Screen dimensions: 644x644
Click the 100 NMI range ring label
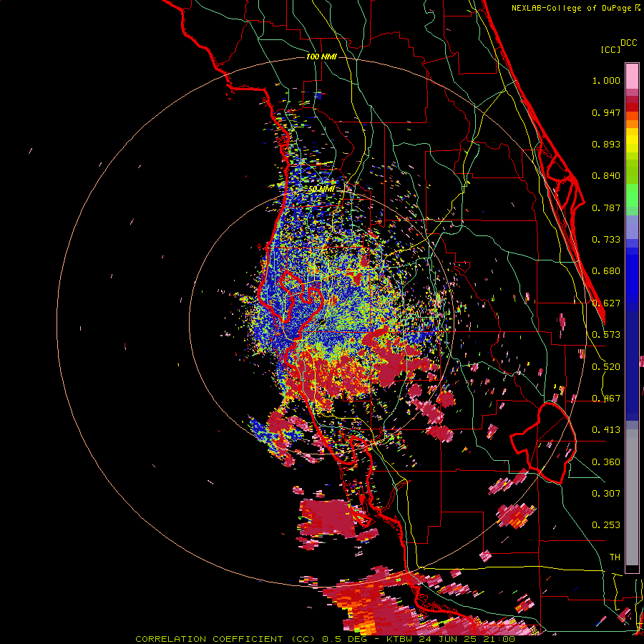[x=321, y=57]
